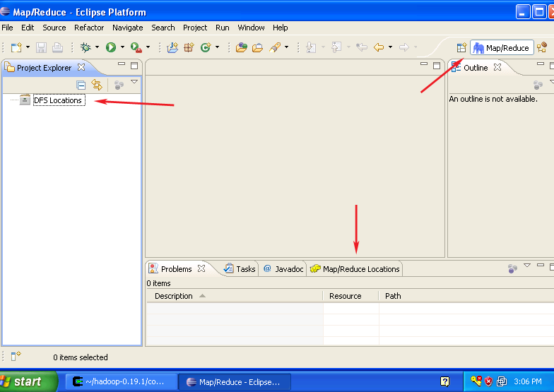Click the Open Type toolbar icon
The width and height of the screenshot is (554, 392).
242,47
